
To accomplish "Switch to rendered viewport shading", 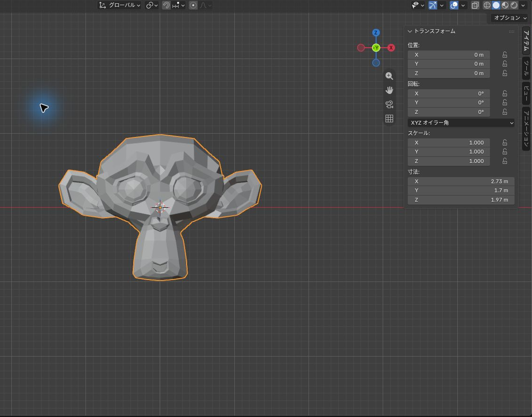I will point(515,5).
